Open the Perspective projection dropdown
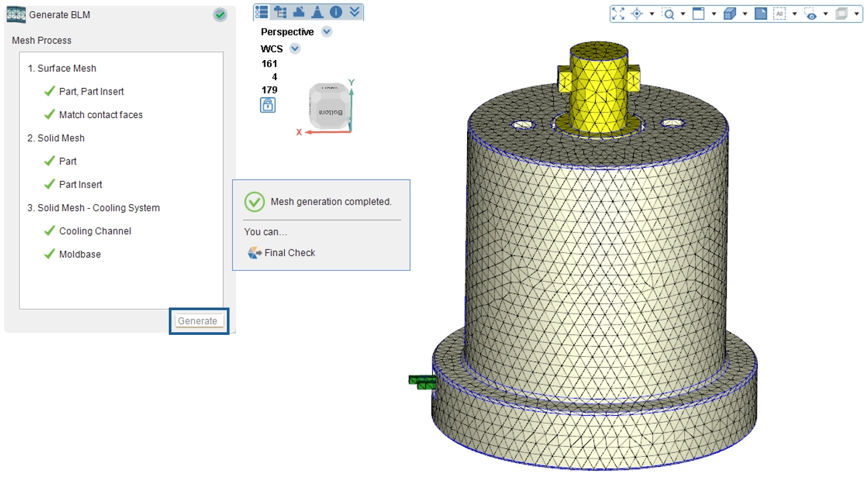Viewport: 868px width, 479px height. tap(326, 31)
